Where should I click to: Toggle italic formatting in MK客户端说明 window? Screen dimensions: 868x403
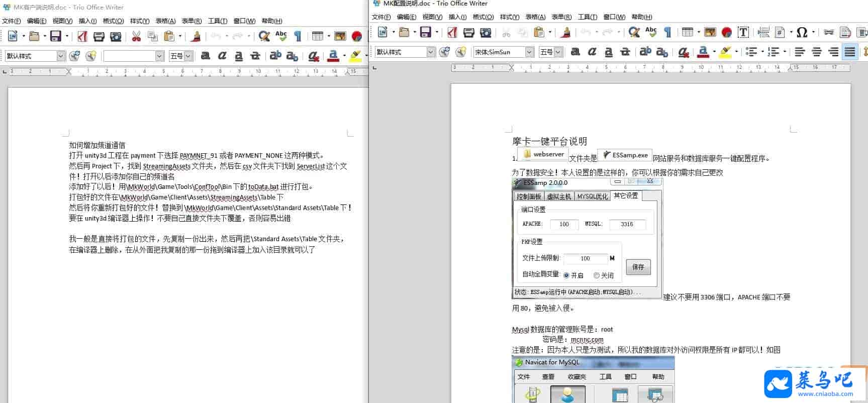click(x=222, y=56)
